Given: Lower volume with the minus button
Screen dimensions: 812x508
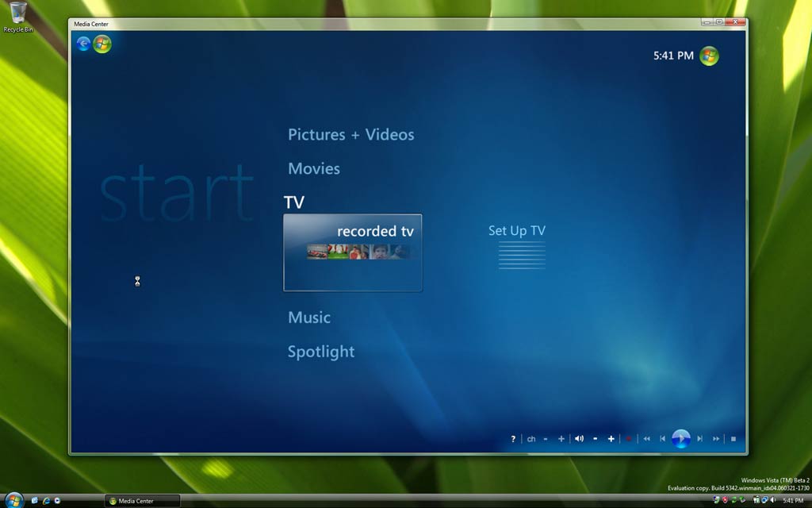Looking at the screenshot, I should (596, 439).
